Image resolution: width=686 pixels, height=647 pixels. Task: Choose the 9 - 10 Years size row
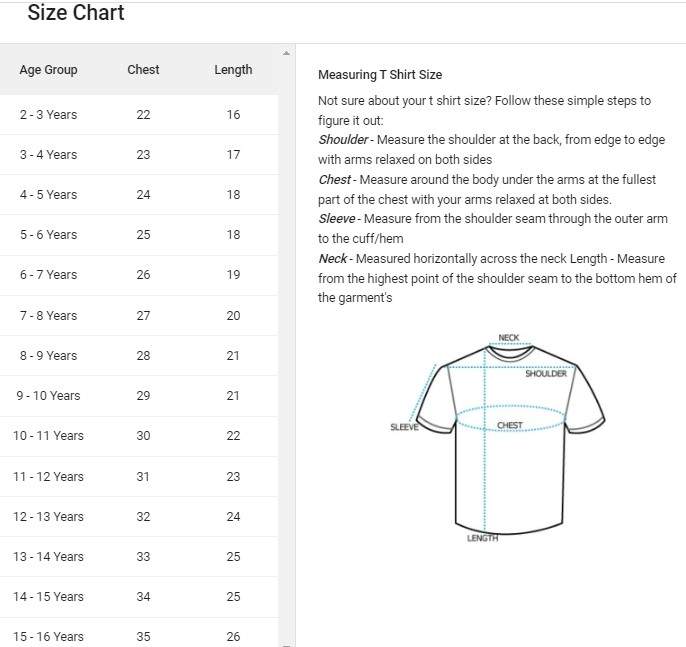point(139,395)
